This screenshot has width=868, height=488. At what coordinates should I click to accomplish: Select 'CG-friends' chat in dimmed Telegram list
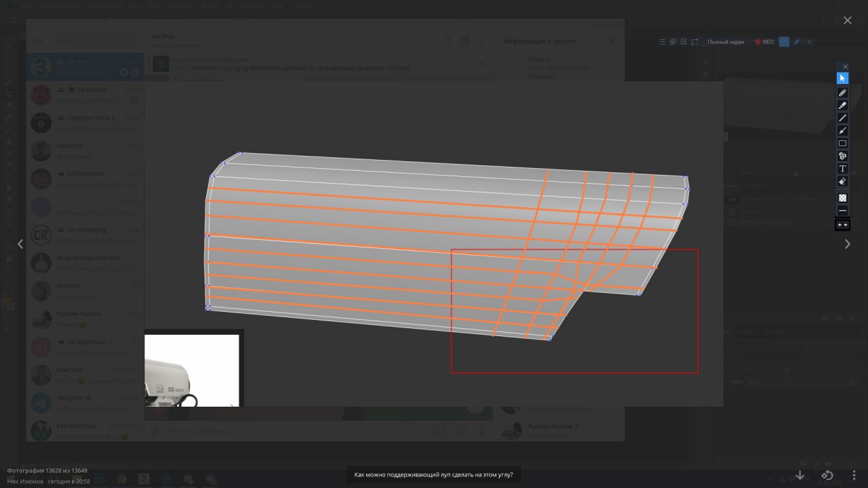pos(85,94)
